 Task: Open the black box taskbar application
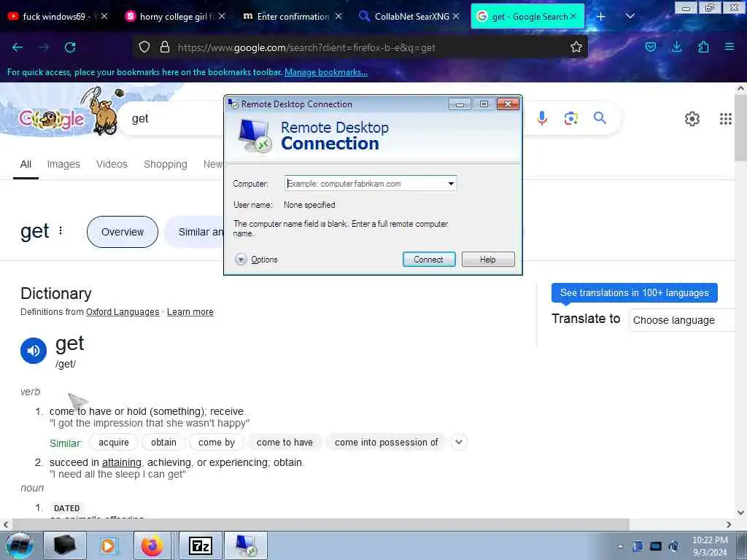[x=65, y=545]
